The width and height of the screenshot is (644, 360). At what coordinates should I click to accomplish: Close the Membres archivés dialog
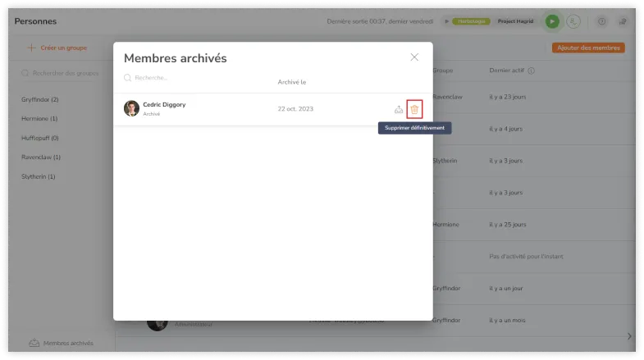tap(414, 57)
